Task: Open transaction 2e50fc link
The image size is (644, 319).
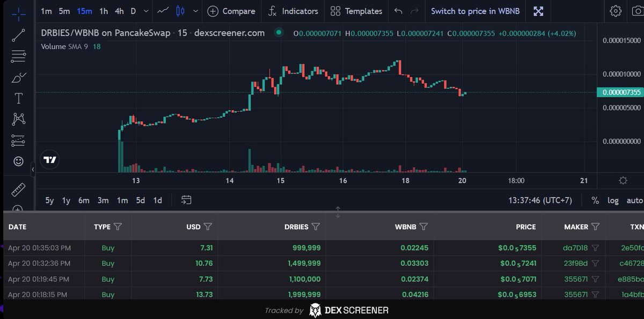Action: coord(632,248)
